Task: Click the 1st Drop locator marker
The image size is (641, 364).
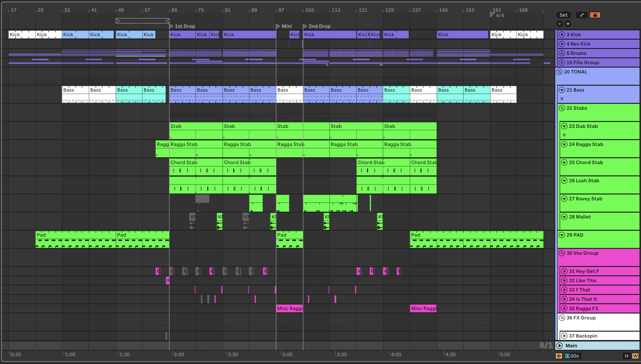Action: pyautogui.click(x=171, y=26)
